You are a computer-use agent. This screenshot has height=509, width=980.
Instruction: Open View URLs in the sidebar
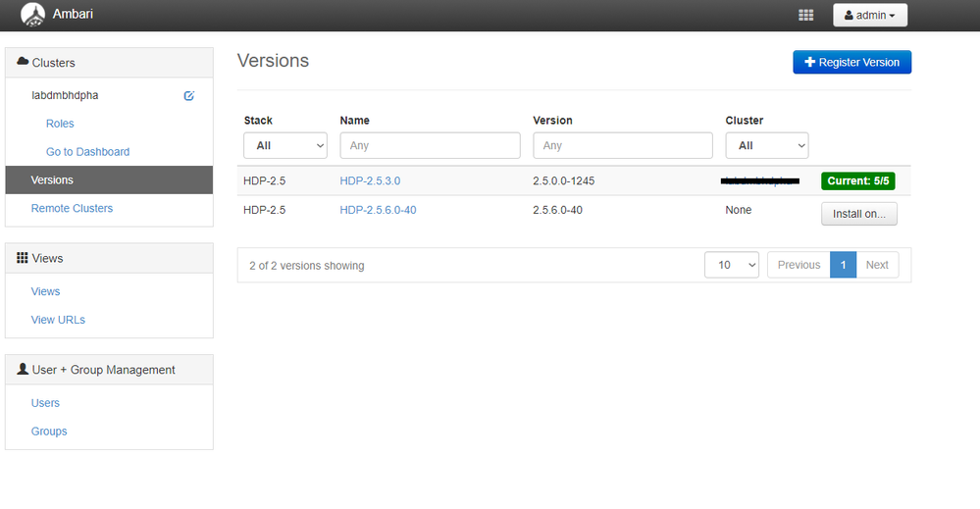click(58, 320)
